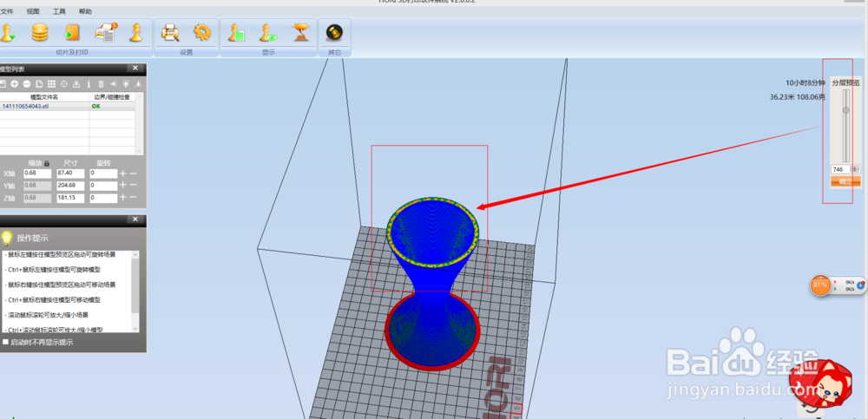Click the minus button for Y轴 rotation
The height and width of the screenshot is (419, 868).
134,186
